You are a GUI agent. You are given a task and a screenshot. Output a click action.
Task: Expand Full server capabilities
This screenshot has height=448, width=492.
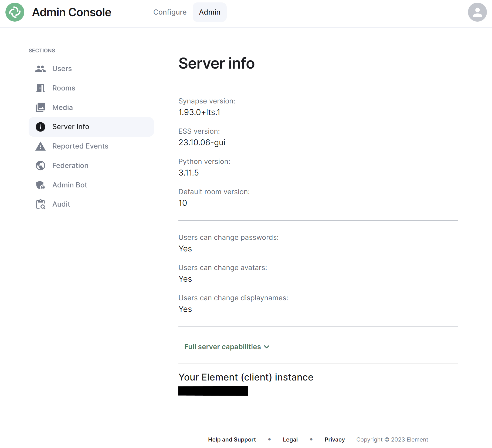[x=227, y=347]
